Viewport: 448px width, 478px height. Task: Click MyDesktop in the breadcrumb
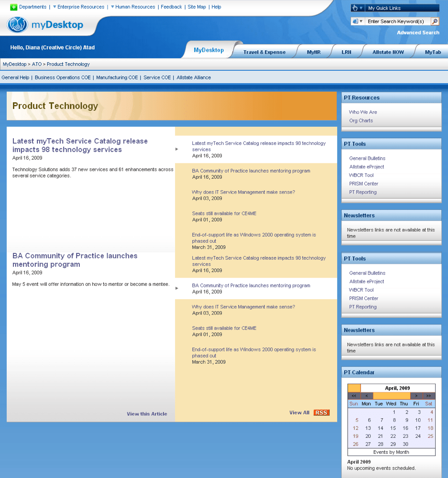[x=15, y=64]
